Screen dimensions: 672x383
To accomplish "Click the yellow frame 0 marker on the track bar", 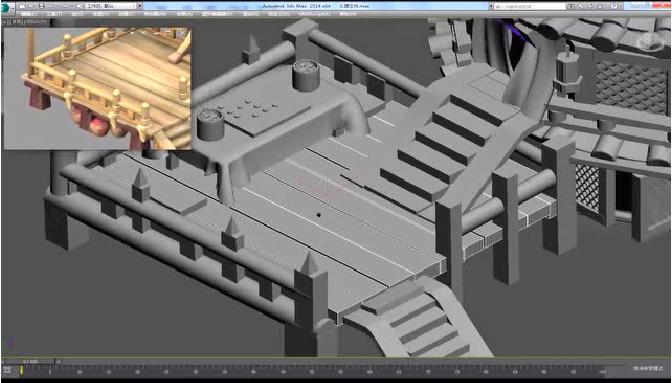I will [21, 371].
